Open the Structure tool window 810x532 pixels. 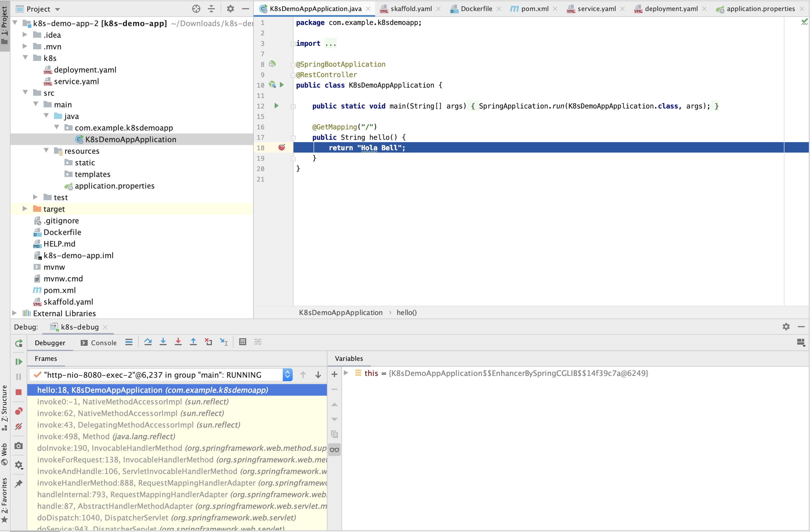point(4,408)
